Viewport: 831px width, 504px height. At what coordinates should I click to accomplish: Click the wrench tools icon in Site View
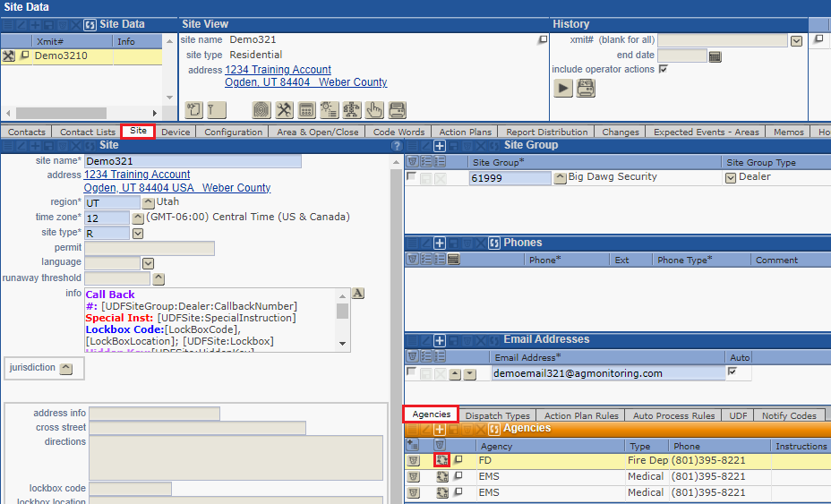coord(284,110)
